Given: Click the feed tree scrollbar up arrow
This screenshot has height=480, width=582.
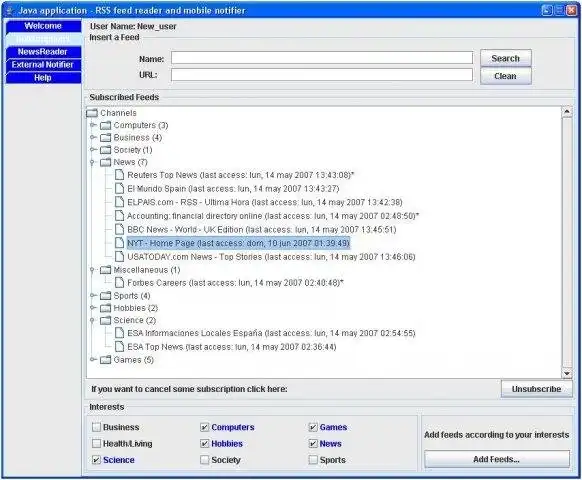Looking at the screenshot, I should (567, 112).
